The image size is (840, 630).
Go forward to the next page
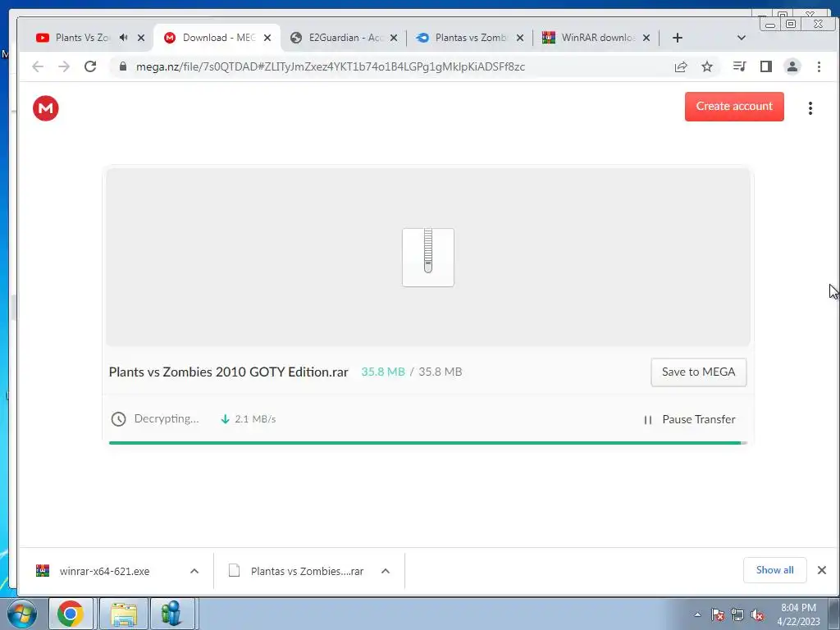[x=64, y=66]
